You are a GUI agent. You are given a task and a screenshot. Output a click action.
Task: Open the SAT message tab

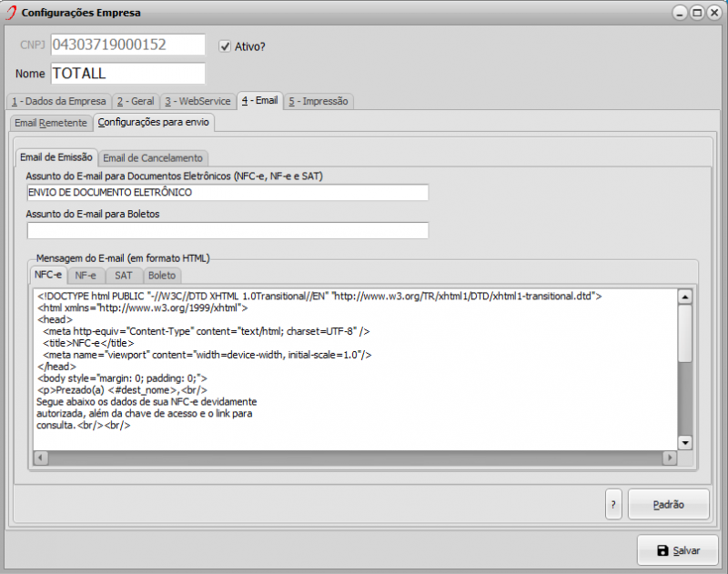124,275
